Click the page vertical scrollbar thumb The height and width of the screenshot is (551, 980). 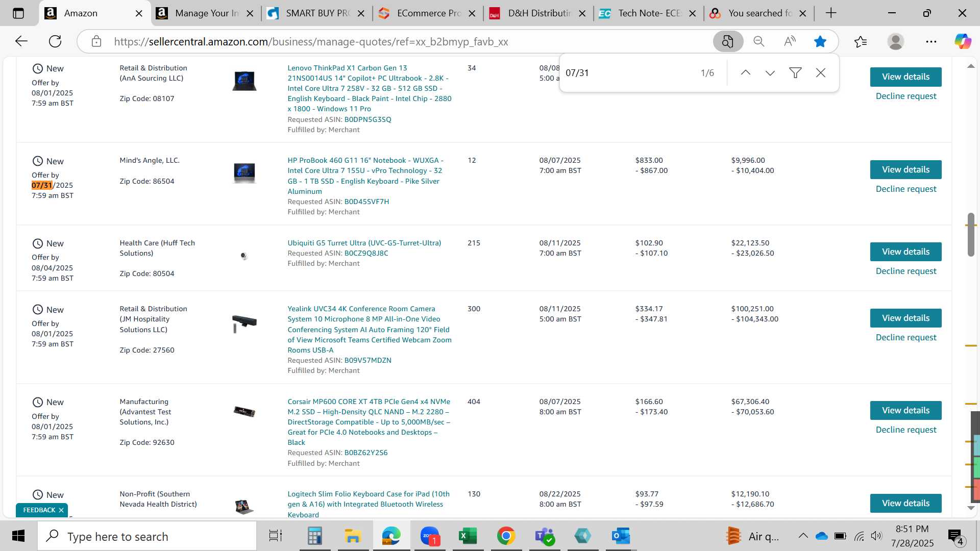(971, 235)
